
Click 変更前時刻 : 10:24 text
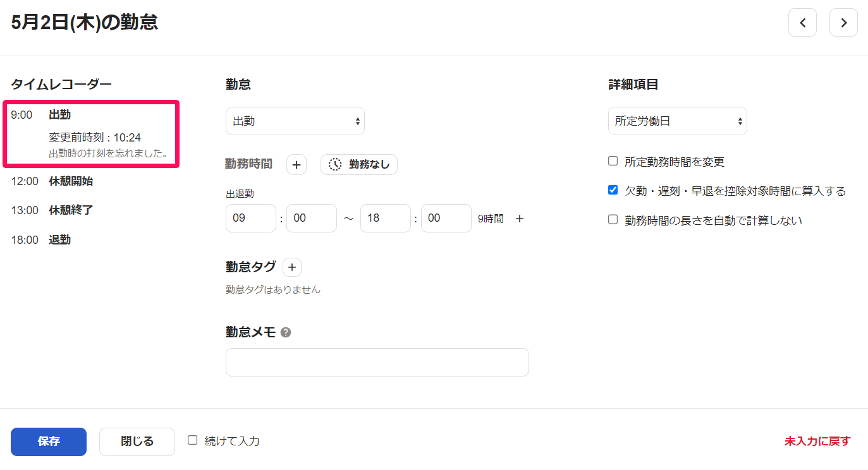(95, 138)
